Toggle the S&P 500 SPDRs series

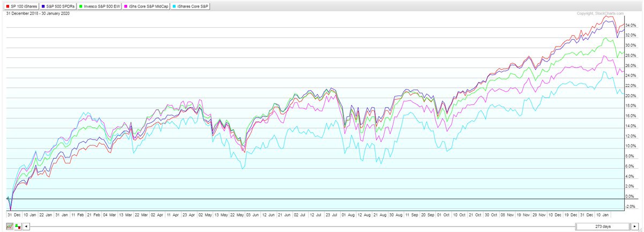[x=58, y=6]
